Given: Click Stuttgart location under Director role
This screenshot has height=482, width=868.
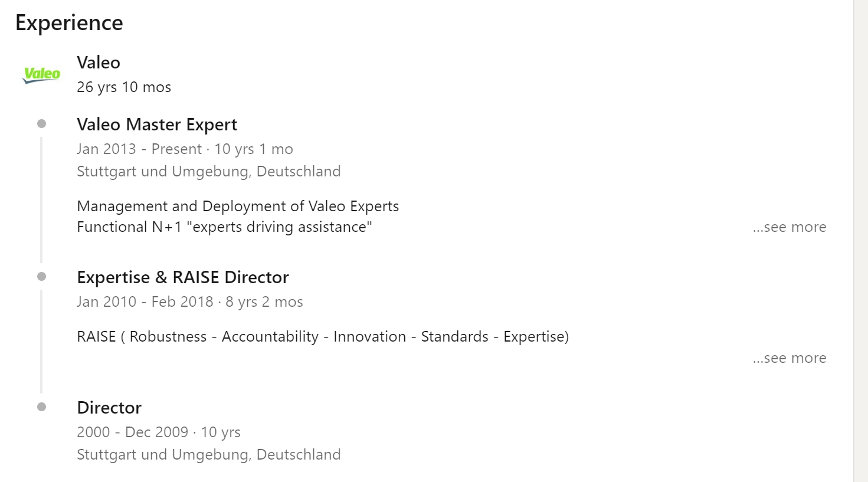Looking at the screenshot, I should pyautogui.click(x=209, y=455).
